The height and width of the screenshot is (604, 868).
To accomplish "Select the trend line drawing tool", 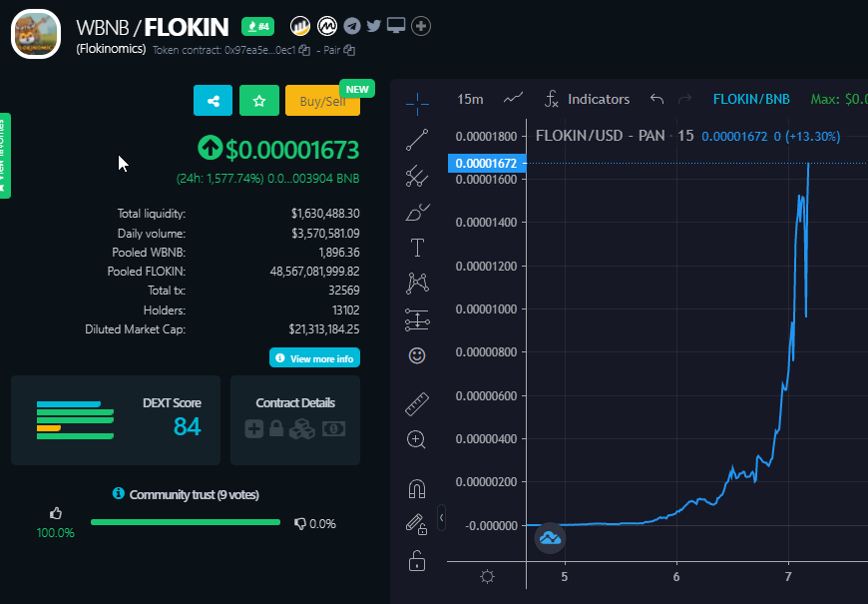I will [417, 140].
